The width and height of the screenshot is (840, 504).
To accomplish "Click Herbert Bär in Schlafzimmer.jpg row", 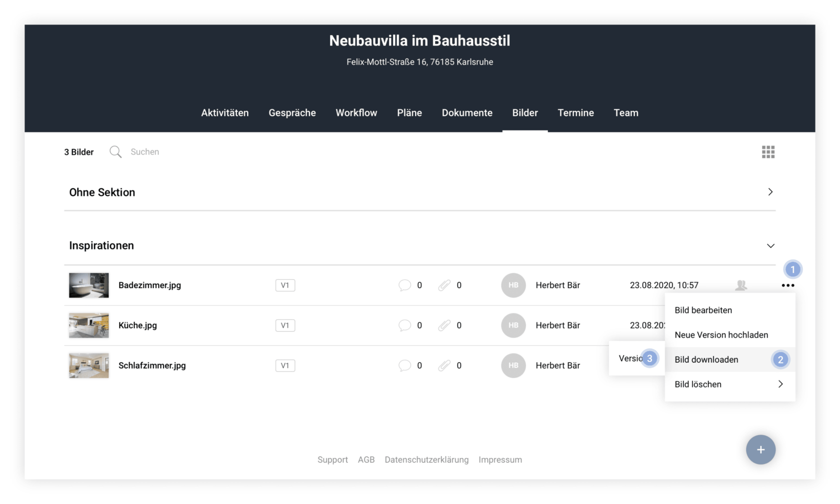I will (557, 365).
